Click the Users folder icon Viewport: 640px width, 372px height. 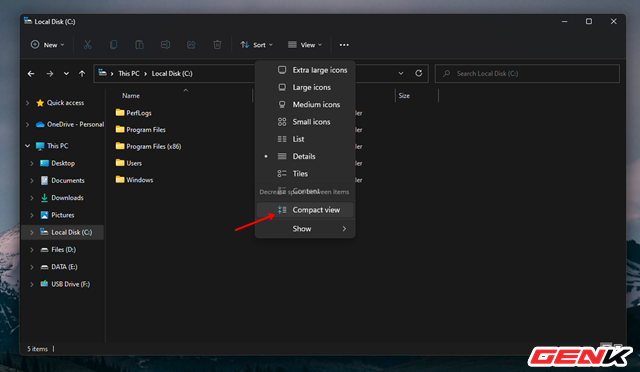tap(120, 163)
